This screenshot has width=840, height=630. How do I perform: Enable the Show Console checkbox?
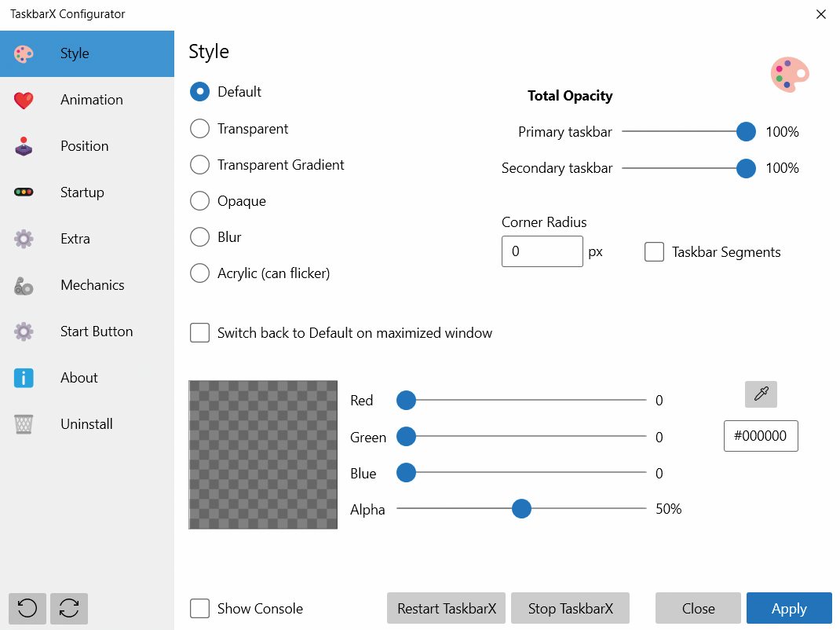pos(200,609)
